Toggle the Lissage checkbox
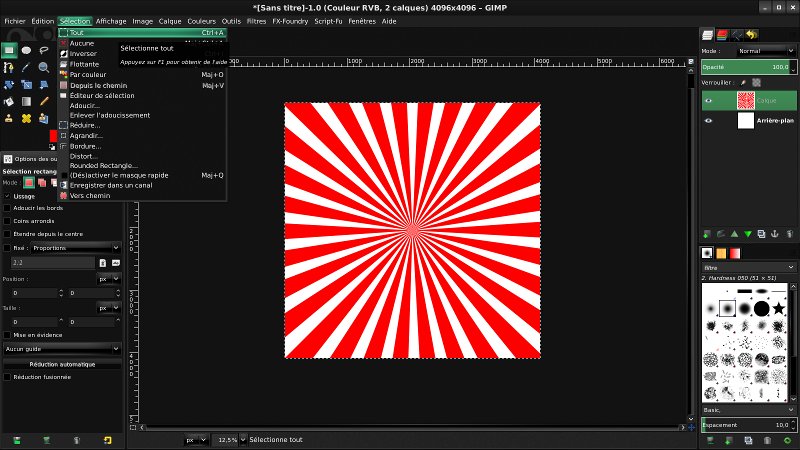The height and width of the screenshot is (450, 800). [x=7, y=196]
